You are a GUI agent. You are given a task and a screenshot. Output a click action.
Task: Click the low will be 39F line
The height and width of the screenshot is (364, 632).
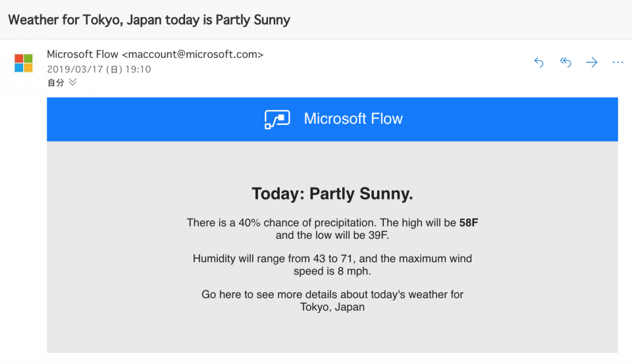pos(332,235)
